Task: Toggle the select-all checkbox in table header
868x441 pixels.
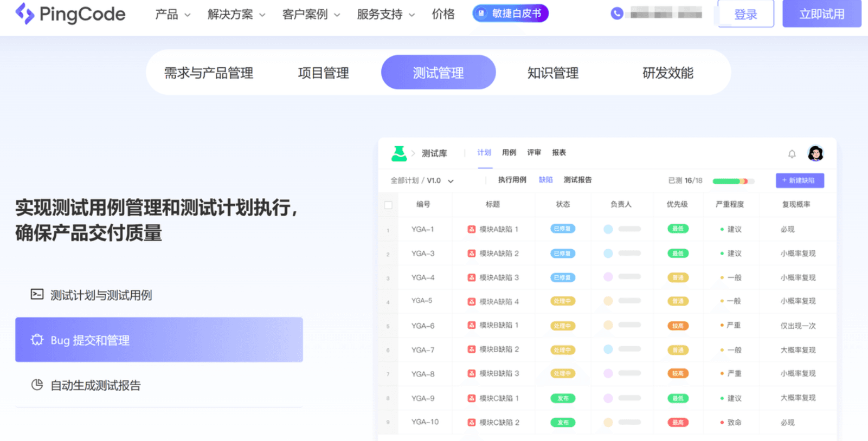Action: (388, 205)
